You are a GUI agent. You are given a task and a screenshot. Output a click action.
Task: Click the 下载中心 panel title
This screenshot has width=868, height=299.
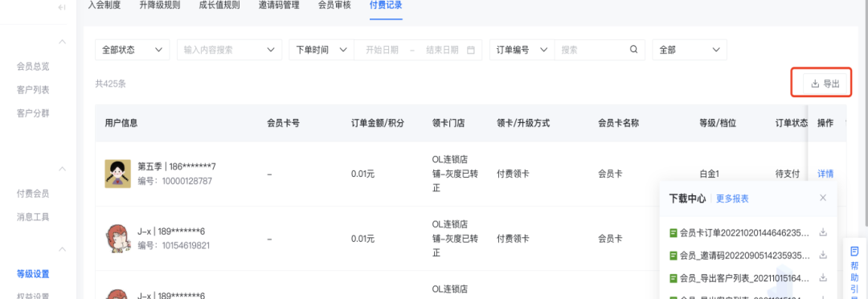[x=687, y=199]
